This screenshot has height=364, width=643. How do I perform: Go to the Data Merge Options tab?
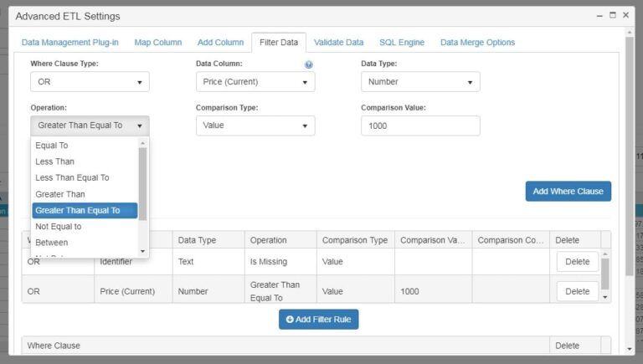(x=477, y=43)
